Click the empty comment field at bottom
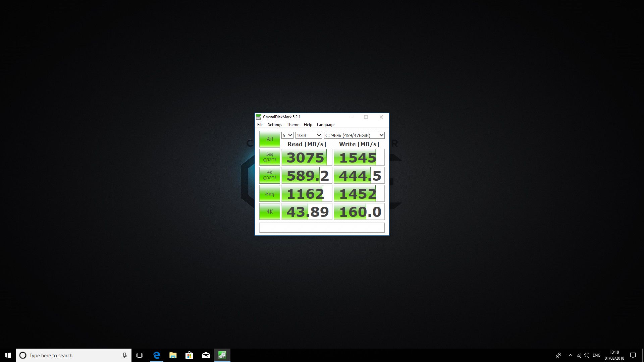Image resolution: width=644 pixels, height=362 pixels. tap(322, 228)
